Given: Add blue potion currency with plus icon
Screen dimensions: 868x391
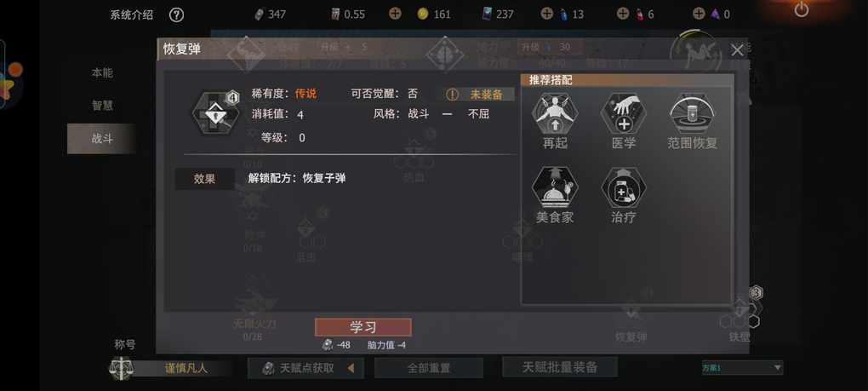Looking at the screenshot, I should [x=546, y=14].
